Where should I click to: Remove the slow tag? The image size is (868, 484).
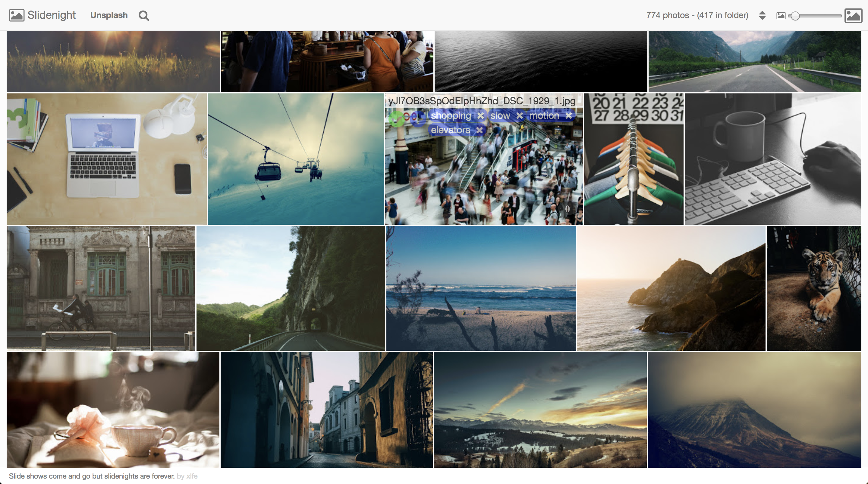tap(520, 116)
